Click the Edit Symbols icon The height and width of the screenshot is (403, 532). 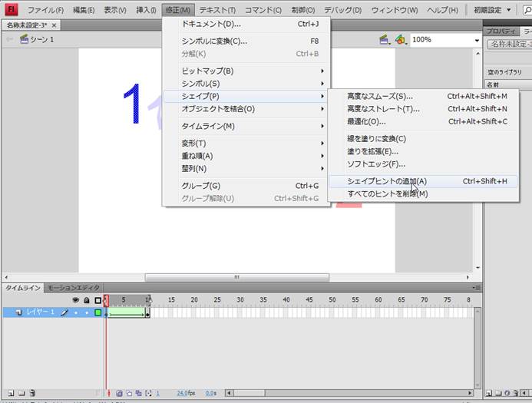click(400, 39)
